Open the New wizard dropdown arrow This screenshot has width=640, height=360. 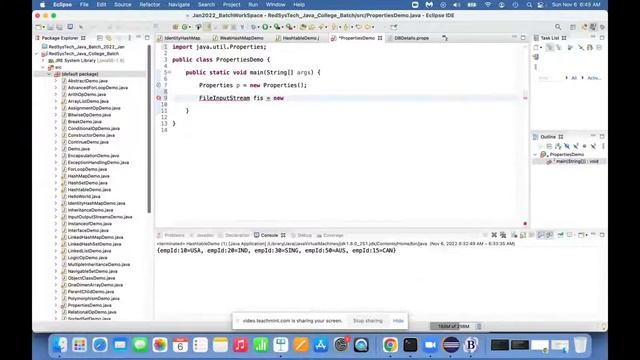point(44,27)
